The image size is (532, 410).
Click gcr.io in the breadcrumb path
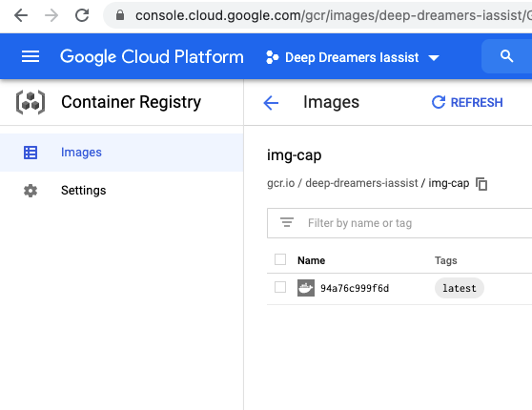[x=281, y=183]
